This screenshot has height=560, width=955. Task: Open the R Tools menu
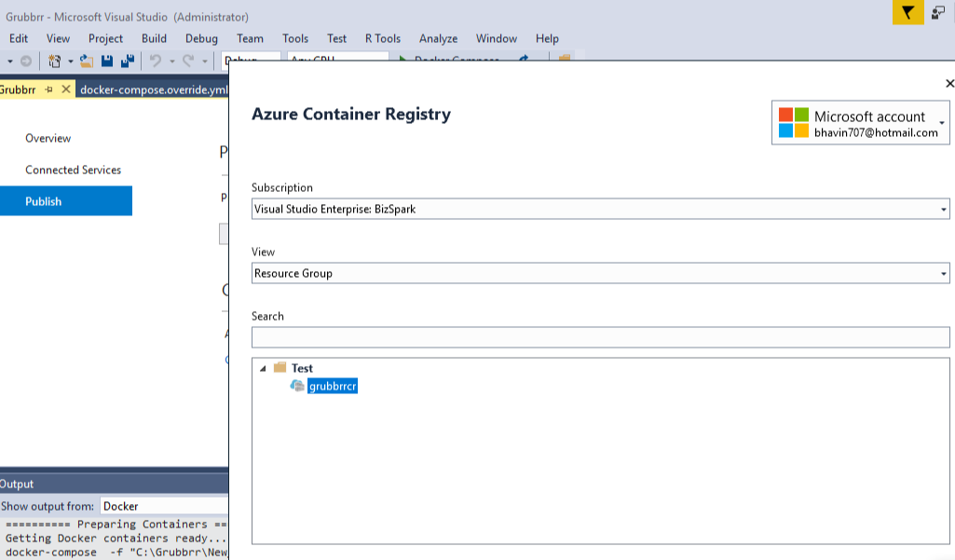[383, 38]
